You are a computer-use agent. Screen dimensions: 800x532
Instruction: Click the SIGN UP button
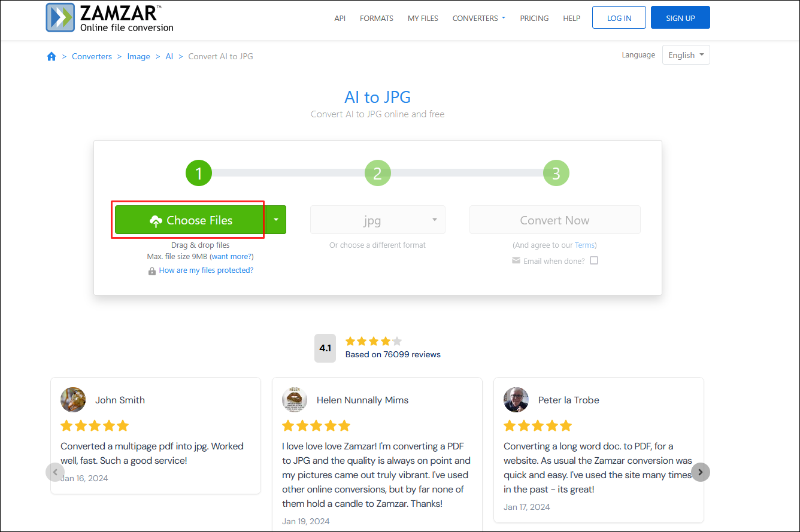point(680,18)
